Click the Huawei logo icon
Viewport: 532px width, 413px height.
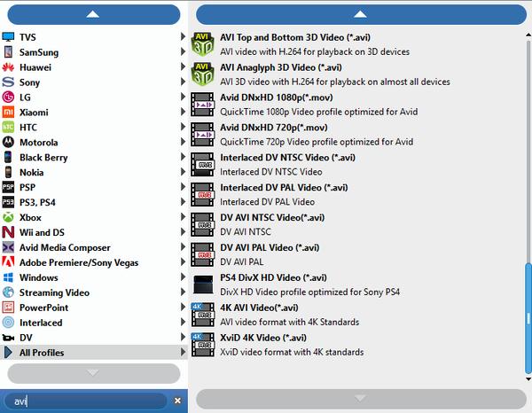click(9, 66)
